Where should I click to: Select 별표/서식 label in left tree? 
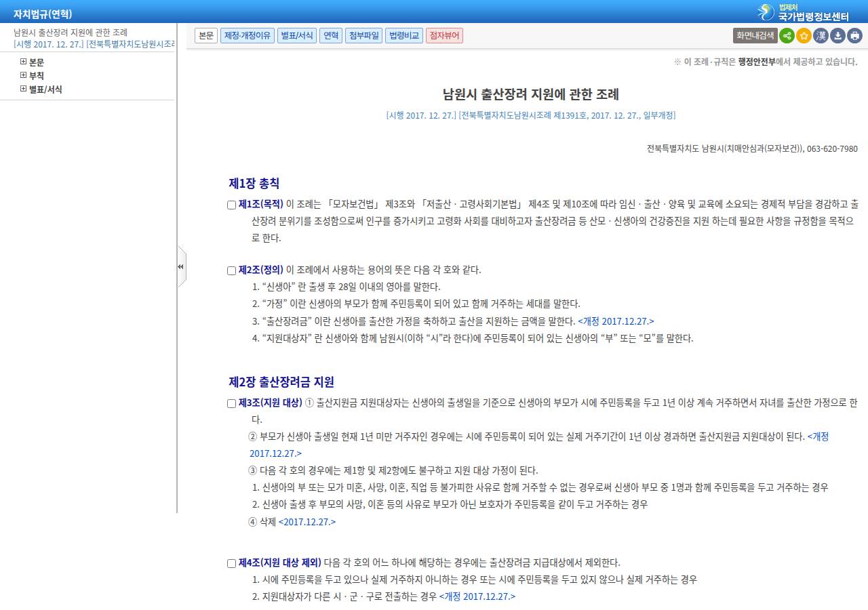[45, 89]
